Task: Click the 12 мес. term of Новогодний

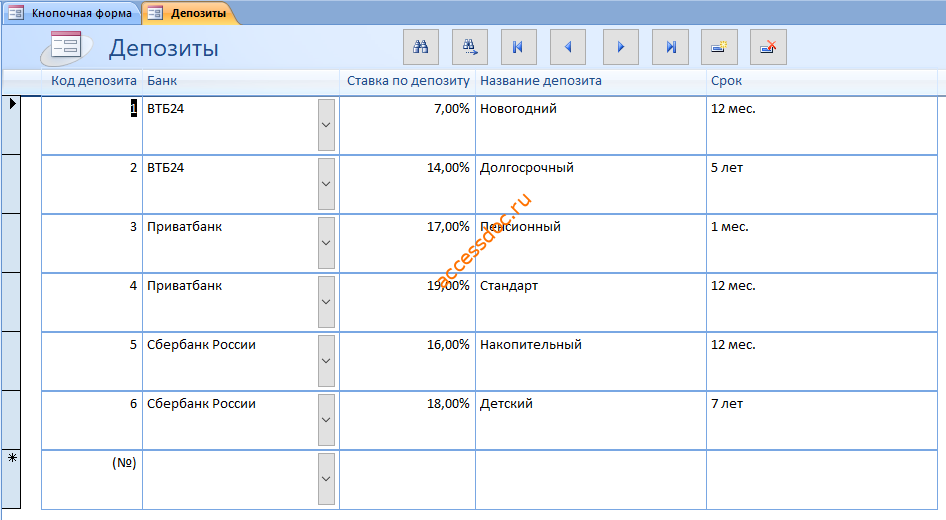Action: coord(822,125)
